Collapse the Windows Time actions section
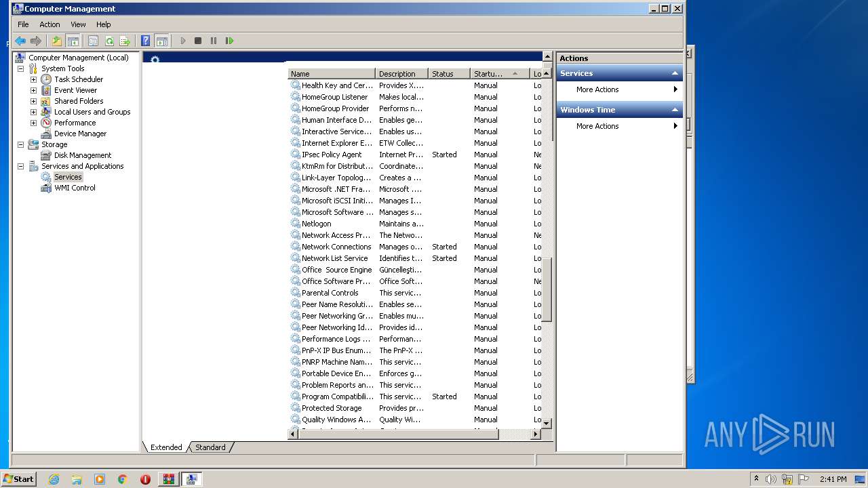The image size is (868, 488). click(675, 110)
